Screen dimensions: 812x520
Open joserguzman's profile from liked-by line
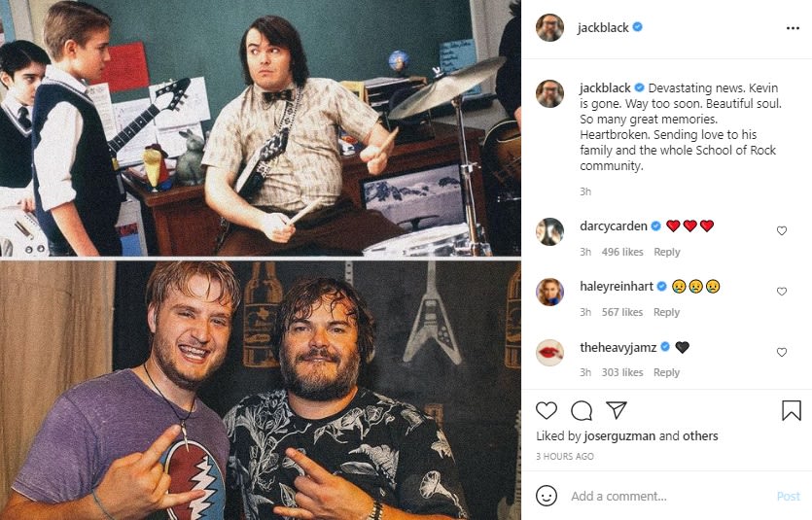point(619,436)
